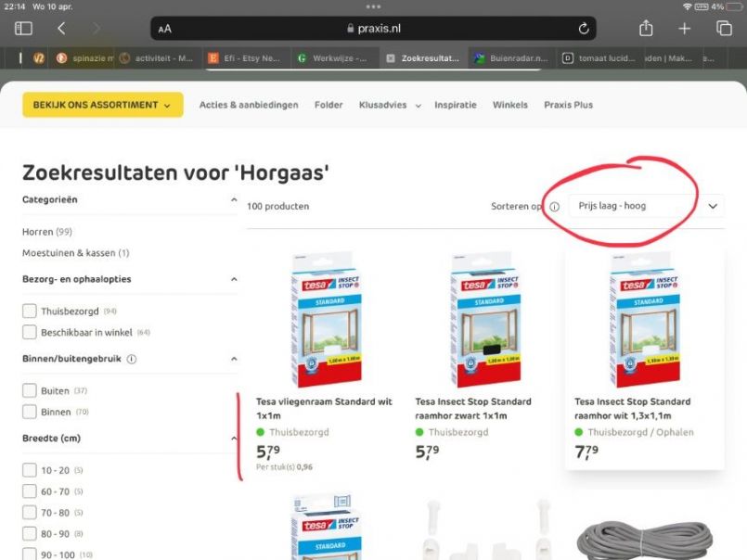Open Tesa vliegenraam Standard wit 1x1m product
This screenshot has width=747, height=560.
324,409
